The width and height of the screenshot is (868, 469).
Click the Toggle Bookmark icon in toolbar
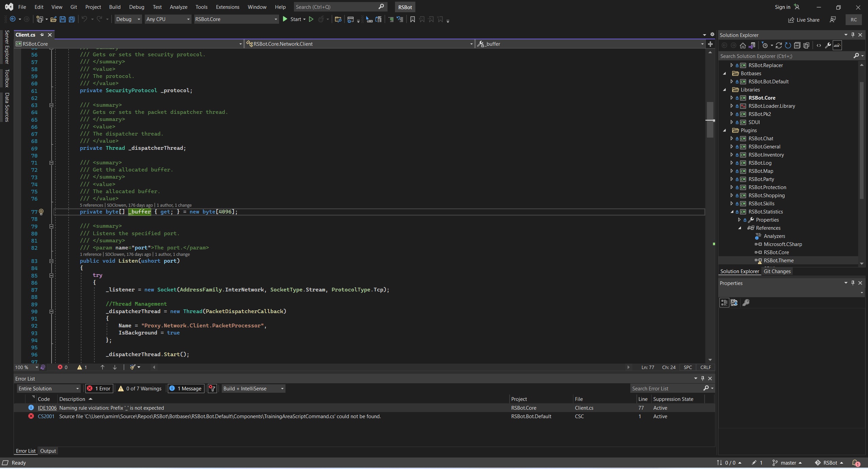click(412, 19)
